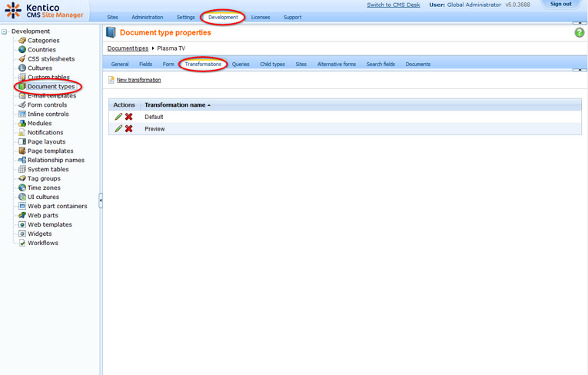Navigate to Document types breadcrumb link
This screenshot has height=375, width=588.
pyautogui.click(x=128, y=48)
